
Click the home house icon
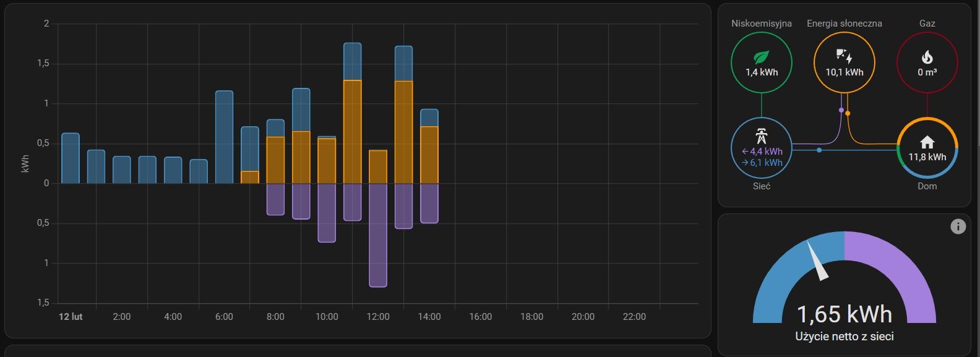(927, 142)
